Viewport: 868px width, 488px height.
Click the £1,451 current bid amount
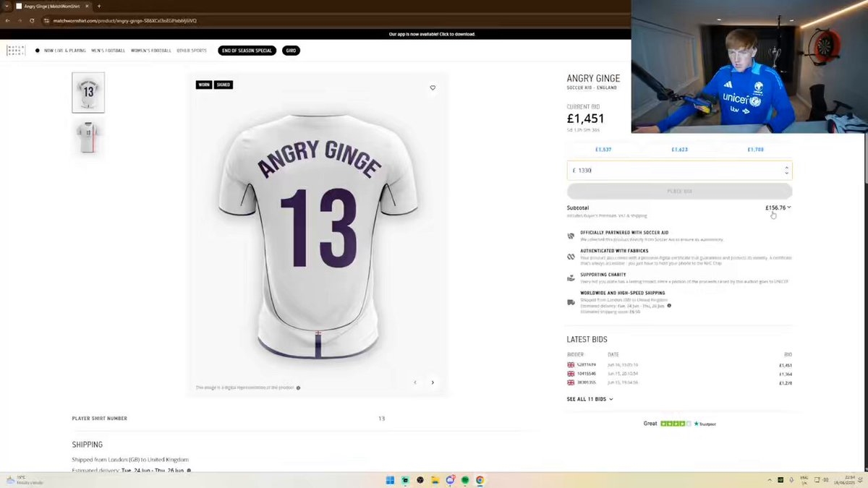pyautogui.click(x=585, y=119)
